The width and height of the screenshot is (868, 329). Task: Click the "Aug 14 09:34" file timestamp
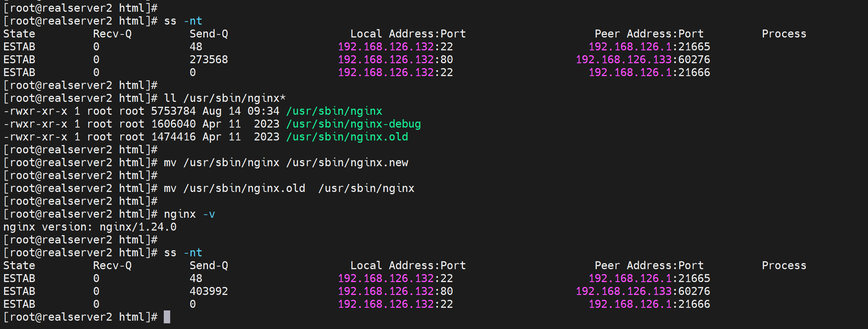[x=241, y=111]
